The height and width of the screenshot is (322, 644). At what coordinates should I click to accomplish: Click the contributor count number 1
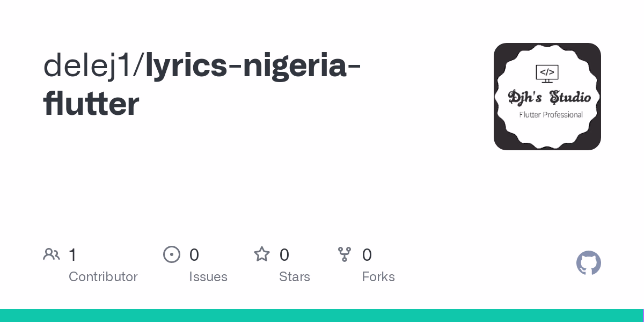[73, 255]
